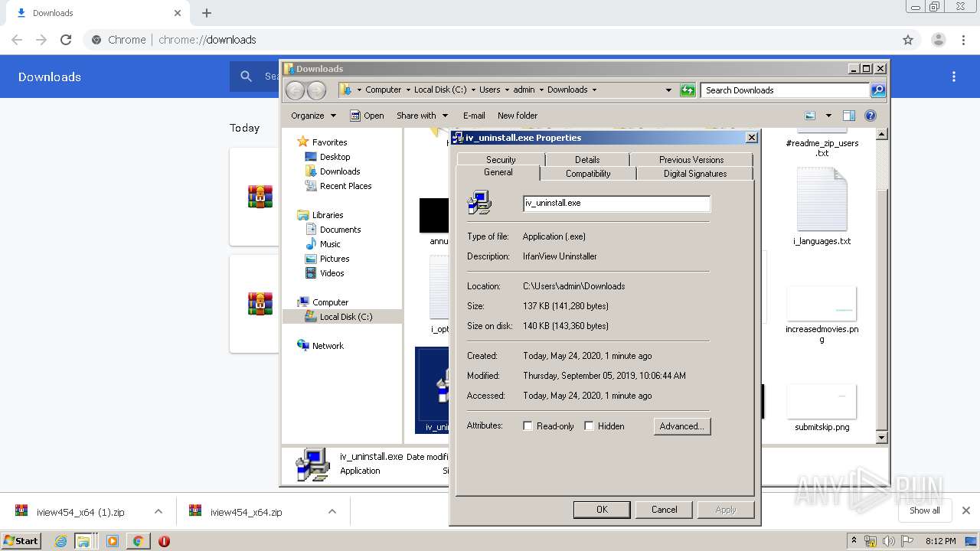Cancel the Properties dialog
This screenshot has height=551, width=980.
[664, 510]
